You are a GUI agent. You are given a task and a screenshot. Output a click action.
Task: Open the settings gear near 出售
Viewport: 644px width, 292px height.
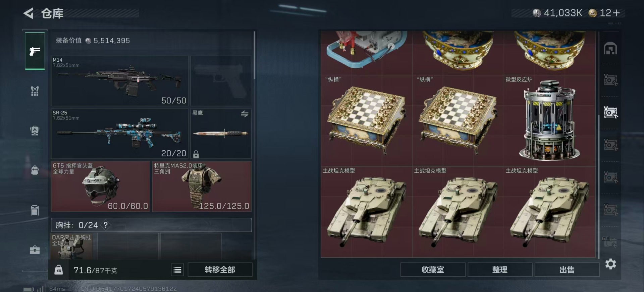[x=610, y=264]
